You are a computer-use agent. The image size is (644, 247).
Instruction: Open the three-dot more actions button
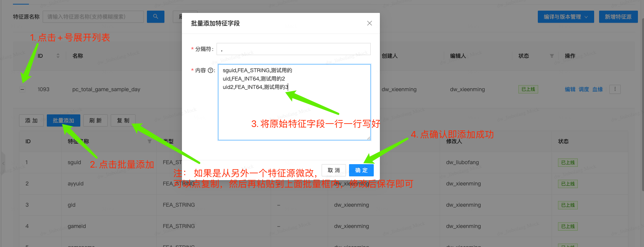pyautogui.click(x=615, y=89)
